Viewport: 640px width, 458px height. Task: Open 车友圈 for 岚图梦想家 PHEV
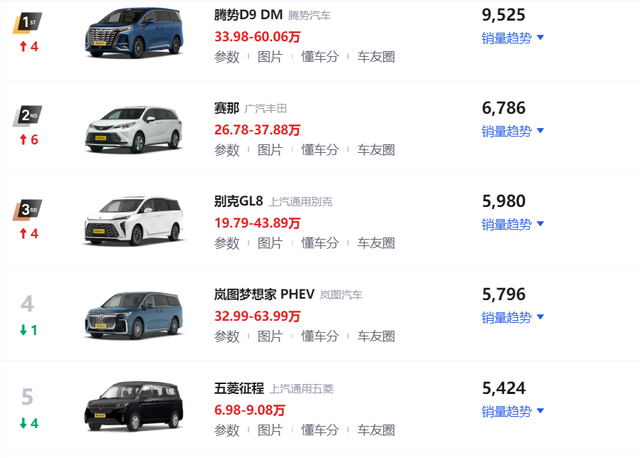coord(376,336)
